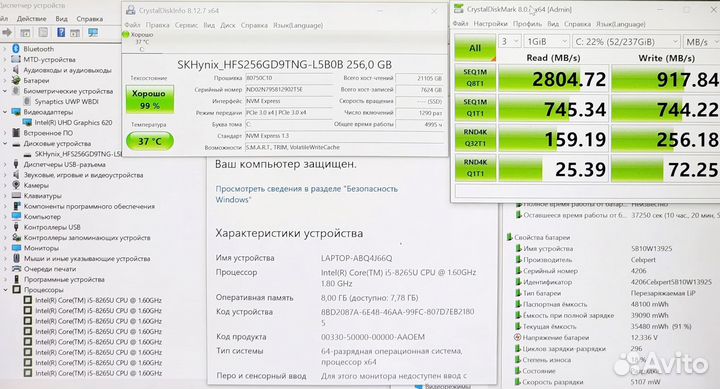Expand the Bluetooth node in Device Manager
The width and height of the screenshot is (720, 389).
pyautogui.click(x=5, y=49)
